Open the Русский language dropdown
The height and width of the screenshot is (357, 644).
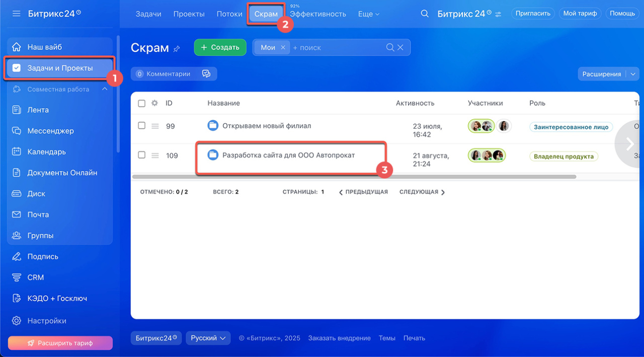click(x=208, y=338)
